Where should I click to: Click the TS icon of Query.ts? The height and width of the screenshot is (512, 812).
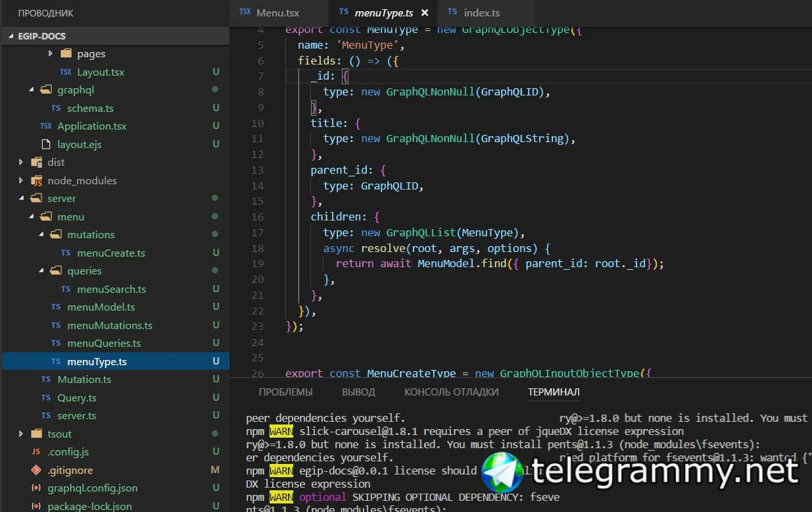click(x=45, y=397)
